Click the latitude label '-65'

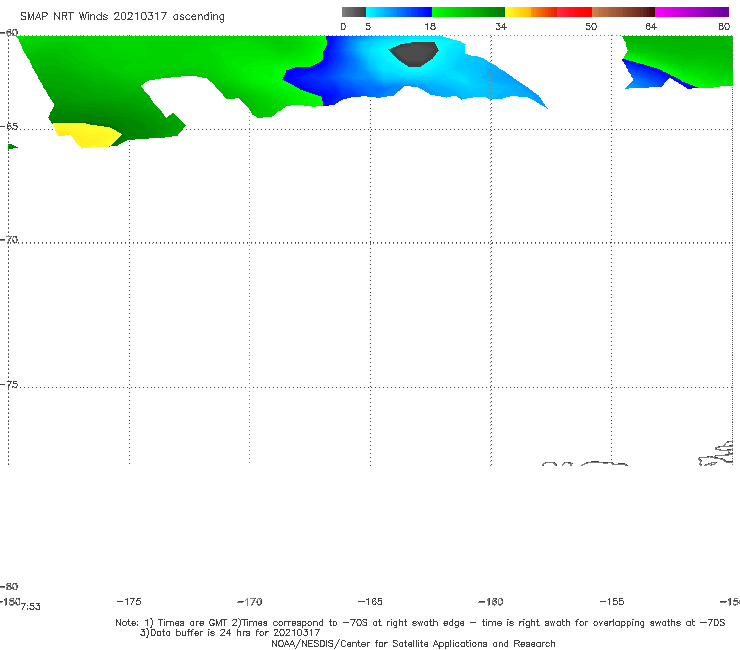click(x=9, y=127)
